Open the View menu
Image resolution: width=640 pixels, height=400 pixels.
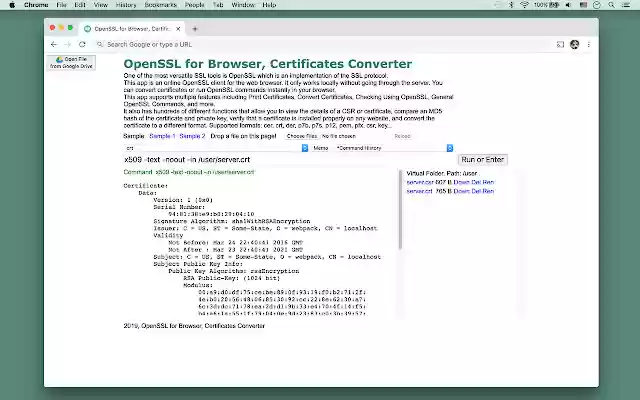click(x=100, y=5)
